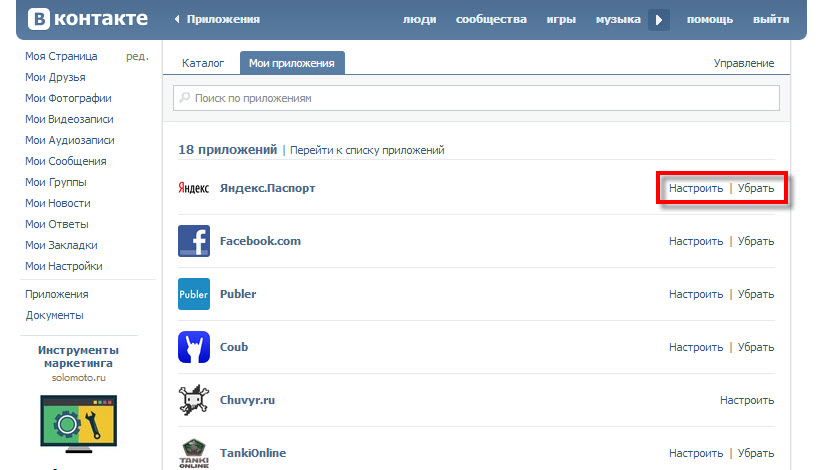This screenshot has height=470, width=823.
Task: Focus the Поиск по приложениям search field
Action: (x=476, y=98)
